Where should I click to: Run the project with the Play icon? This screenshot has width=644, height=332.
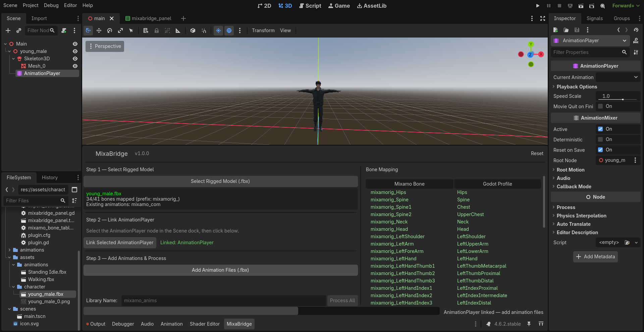(538, 6)
